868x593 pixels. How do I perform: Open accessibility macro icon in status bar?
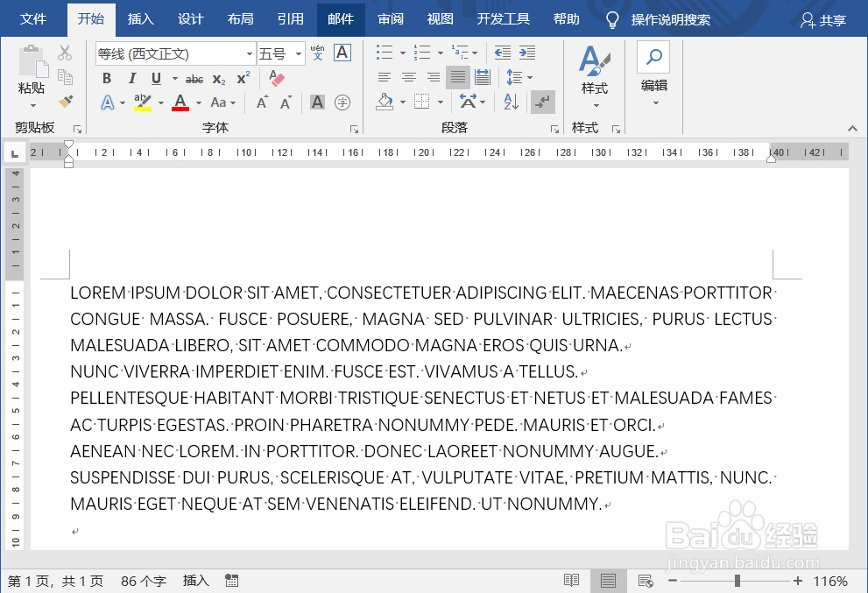click(x=232, y=580)
